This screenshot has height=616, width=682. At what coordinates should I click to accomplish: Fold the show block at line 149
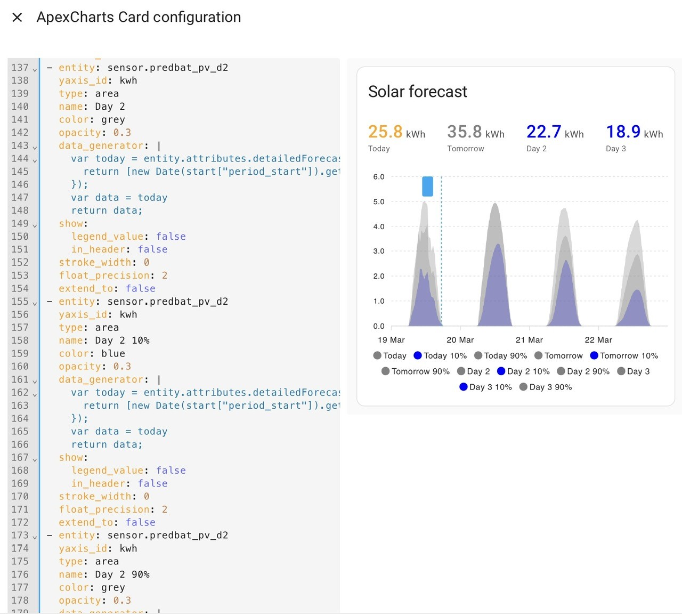pos(35,225)
